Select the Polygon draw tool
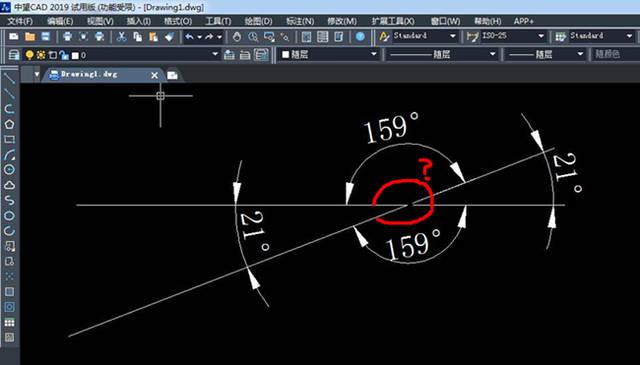640x365 pixels. (x=9, y=124)
